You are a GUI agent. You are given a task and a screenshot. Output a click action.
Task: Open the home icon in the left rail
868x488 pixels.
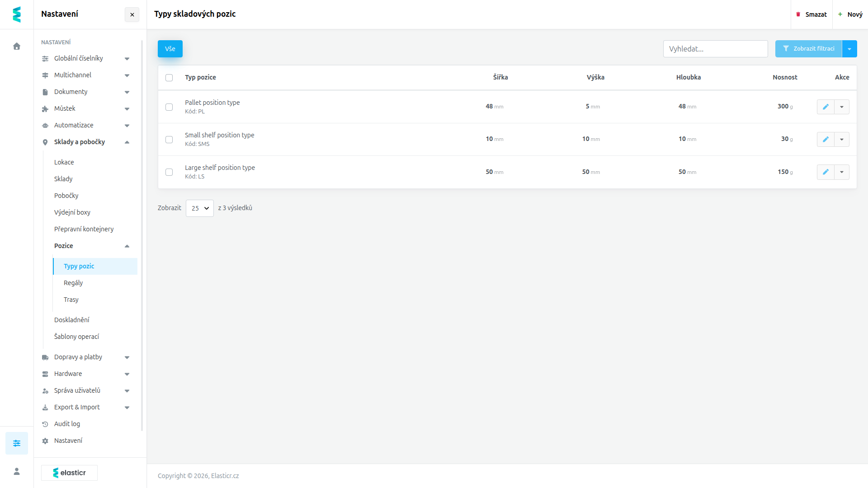[17, 46]
